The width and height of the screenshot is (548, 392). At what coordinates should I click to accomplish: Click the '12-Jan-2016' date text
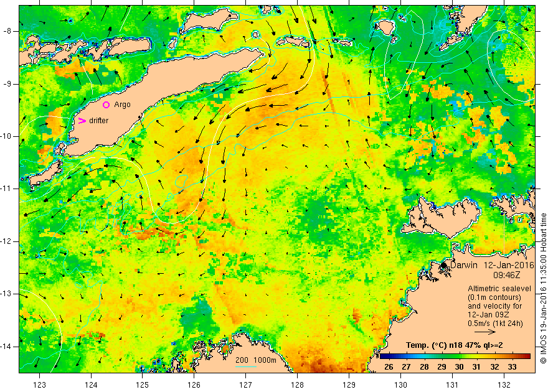coord(509,265)
